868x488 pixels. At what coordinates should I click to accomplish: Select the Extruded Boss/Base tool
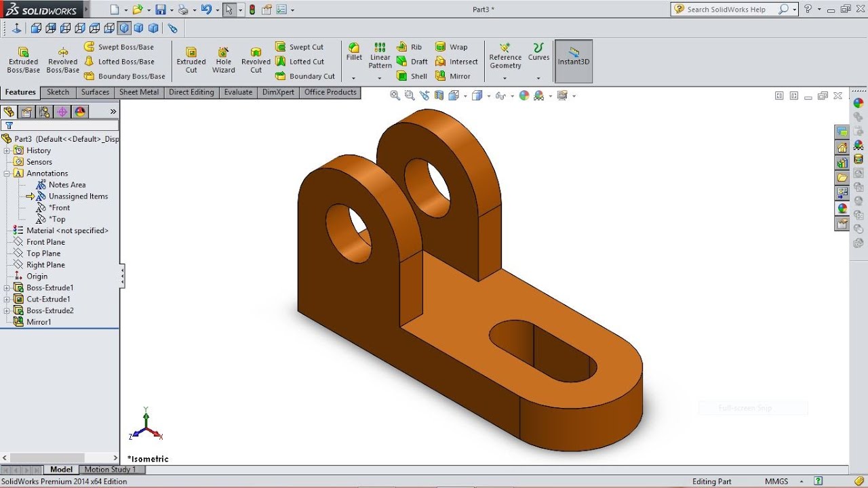tap(23, 60)
